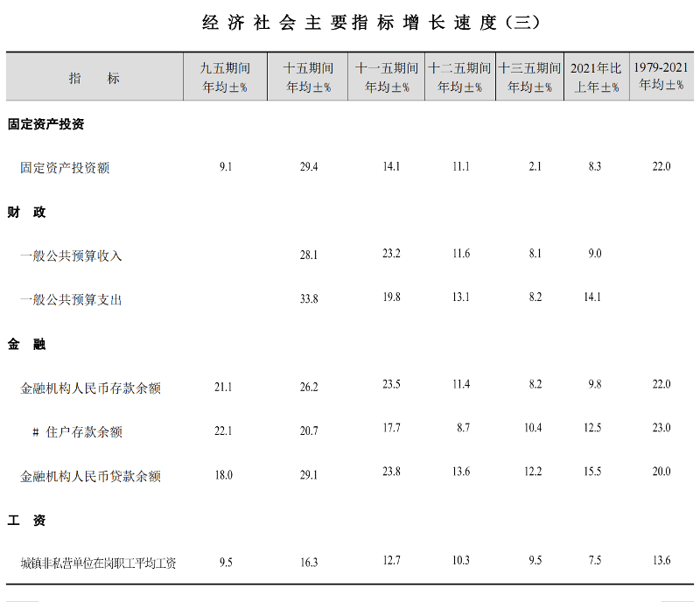This screenshot has width=700, height=602.
Task: Select the 住户存款余额 row label
Action: 83,431
